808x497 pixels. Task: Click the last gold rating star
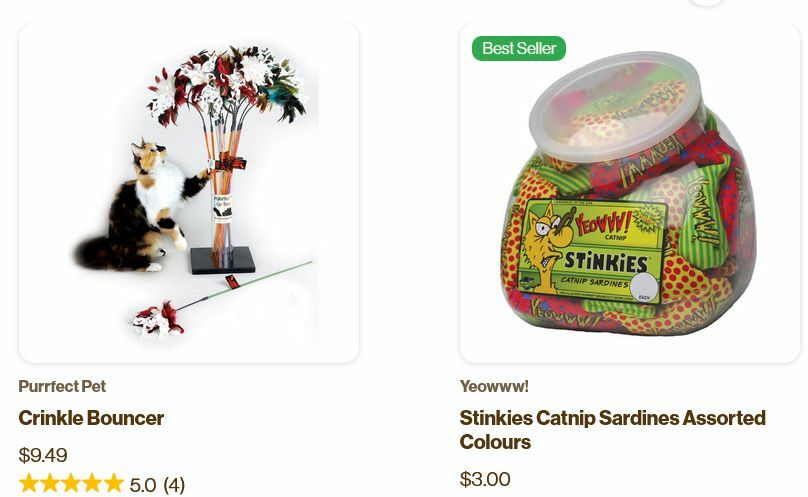pyautogui.click(x=113, y=484)
